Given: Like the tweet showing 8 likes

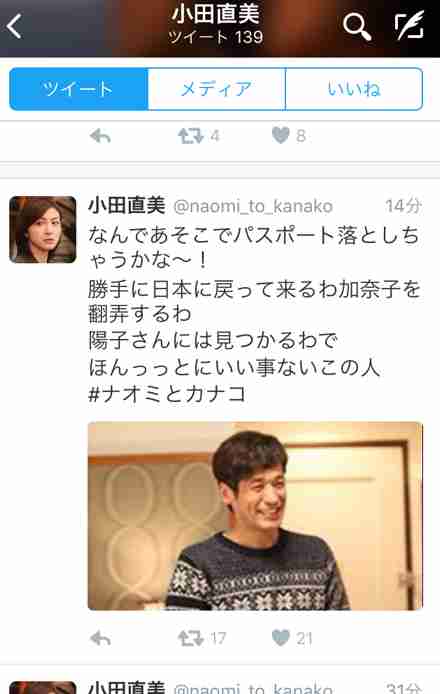Looking at the screenshot, I should click(281, 135).
